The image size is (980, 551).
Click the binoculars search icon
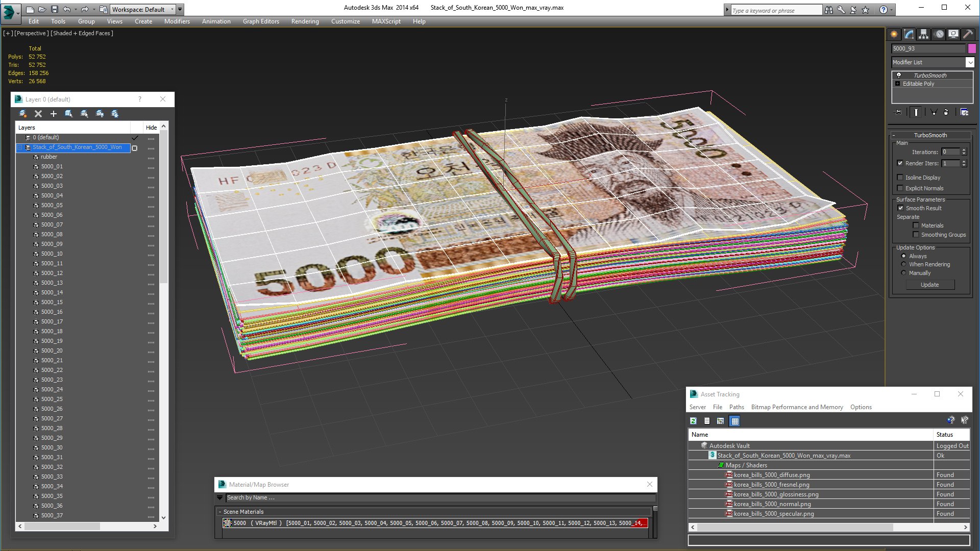tap(829, 10)
